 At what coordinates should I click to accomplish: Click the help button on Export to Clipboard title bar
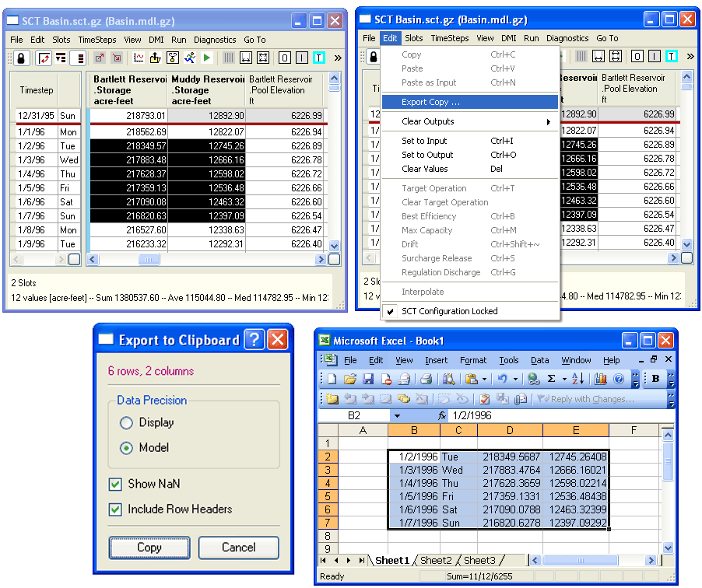(x=254, y=340)
